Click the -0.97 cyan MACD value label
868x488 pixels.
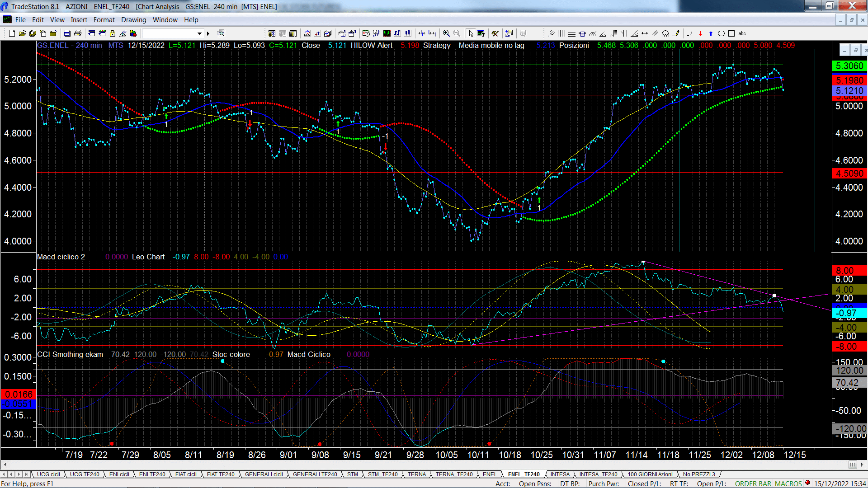tap(849, 313)
